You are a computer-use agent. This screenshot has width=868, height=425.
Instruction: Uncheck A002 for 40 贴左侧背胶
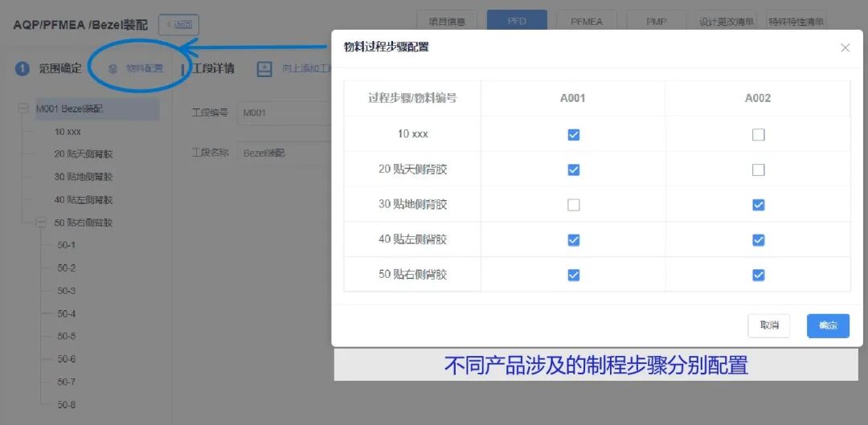coord(759,240)
